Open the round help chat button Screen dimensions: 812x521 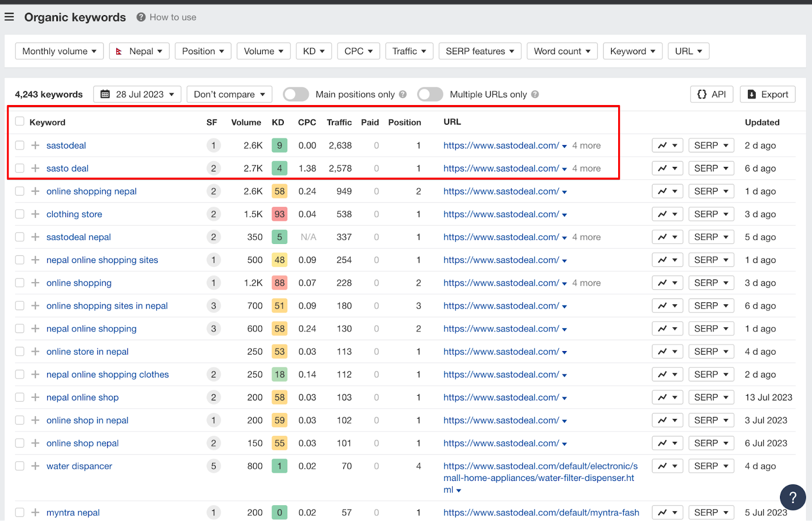click(x=793, y=497)
